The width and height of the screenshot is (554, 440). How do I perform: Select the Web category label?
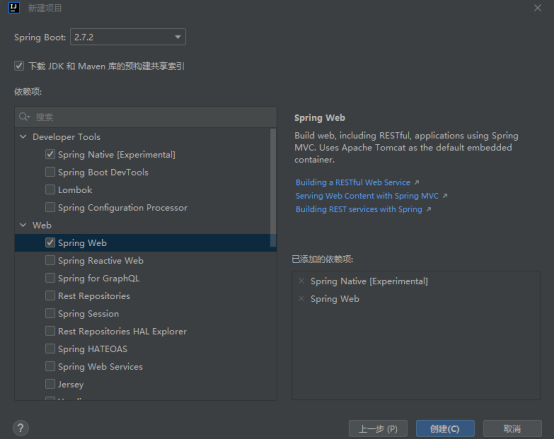[42, 225]
